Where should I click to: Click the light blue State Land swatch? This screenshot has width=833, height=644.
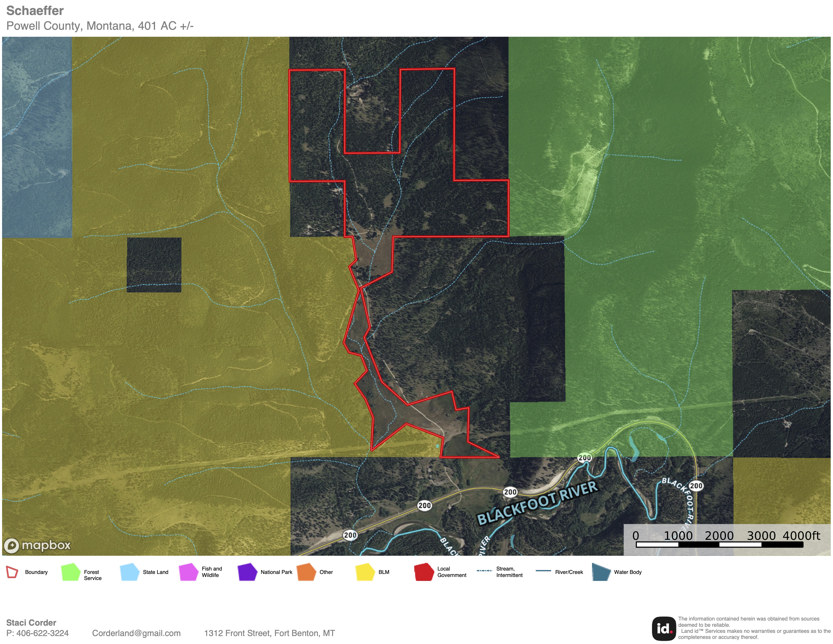(130, 572)
